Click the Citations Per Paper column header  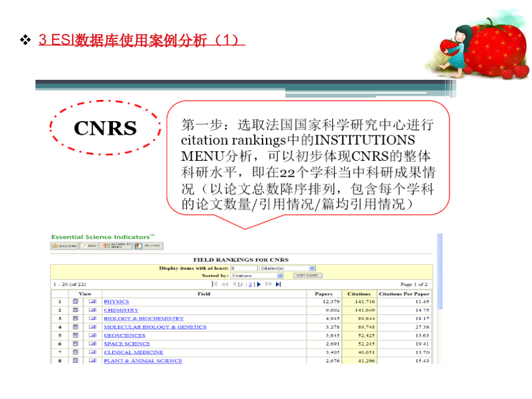coord(404,294)
